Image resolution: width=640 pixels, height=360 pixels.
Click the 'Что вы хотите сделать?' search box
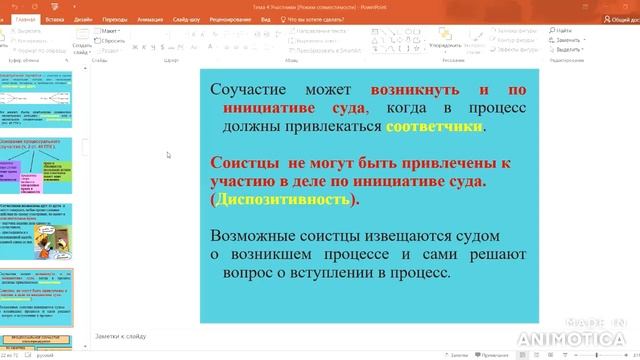point(313,19)
